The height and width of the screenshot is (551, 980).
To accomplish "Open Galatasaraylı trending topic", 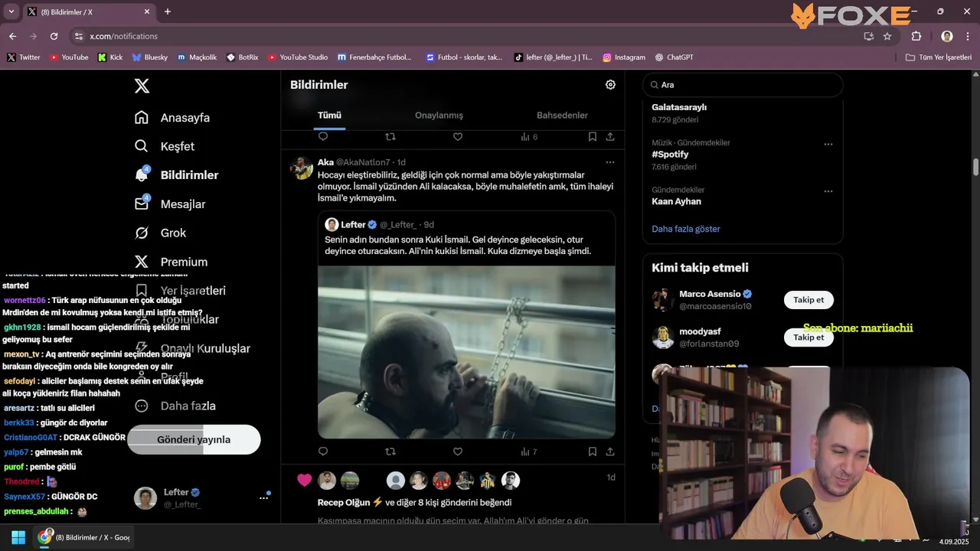I will tap(679, 107).
